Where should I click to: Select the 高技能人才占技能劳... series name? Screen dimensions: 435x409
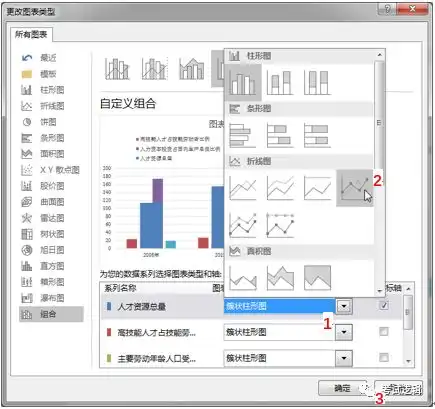(x=157, y=333)
